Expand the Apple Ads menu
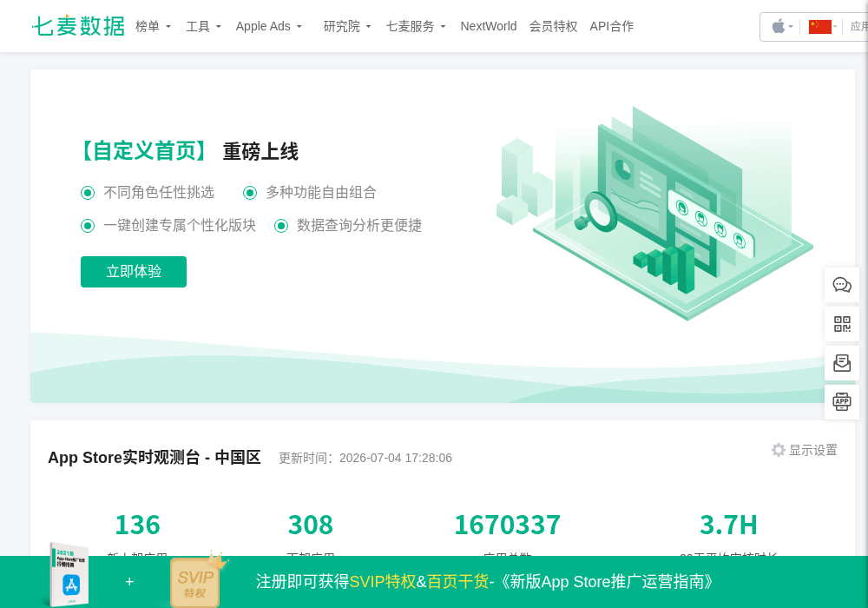The image size is (868, 608). click(268, 26)
